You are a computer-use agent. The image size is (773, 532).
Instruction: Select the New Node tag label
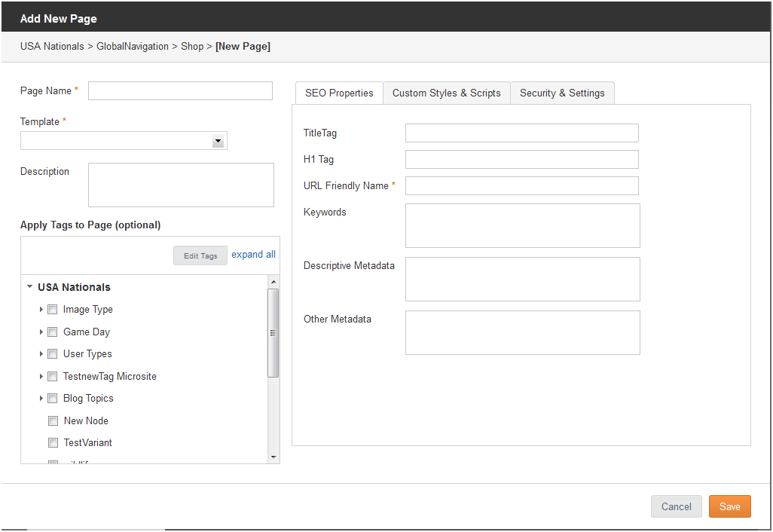tap(87, 420)
